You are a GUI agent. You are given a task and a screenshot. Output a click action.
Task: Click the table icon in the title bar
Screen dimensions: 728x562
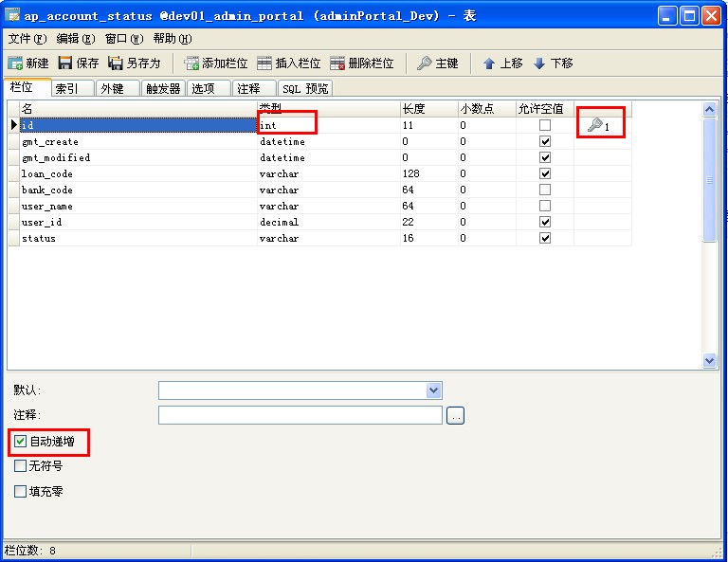pyautogui.click(x=12, y=15)
